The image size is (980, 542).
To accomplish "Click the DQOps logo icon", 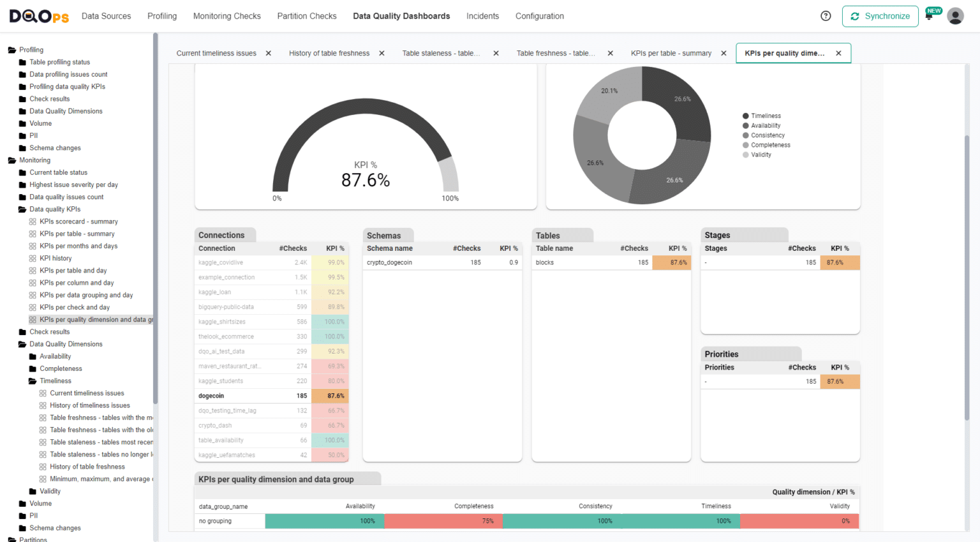I will (x=38, y=16).
